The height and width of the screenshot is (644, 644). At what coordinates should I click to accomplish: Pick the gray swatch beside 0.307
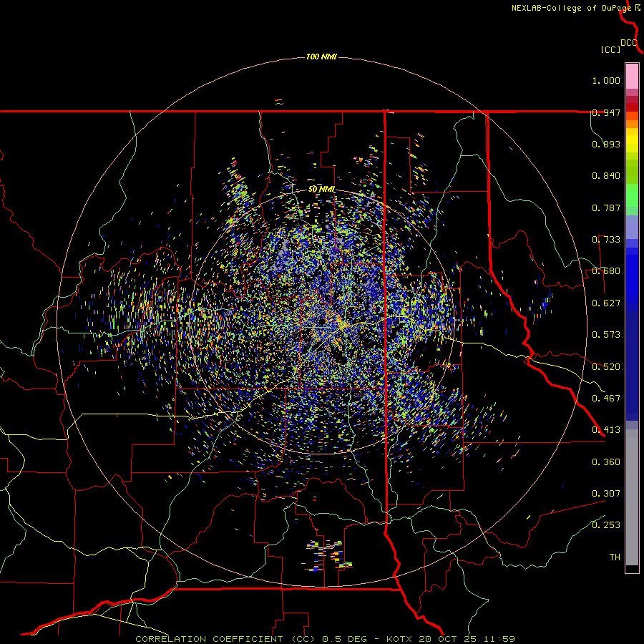pos(632,497)
